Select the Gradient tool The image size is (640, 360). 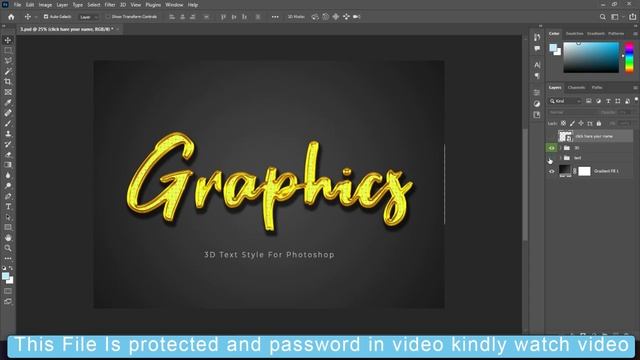(x=8, y=165)
